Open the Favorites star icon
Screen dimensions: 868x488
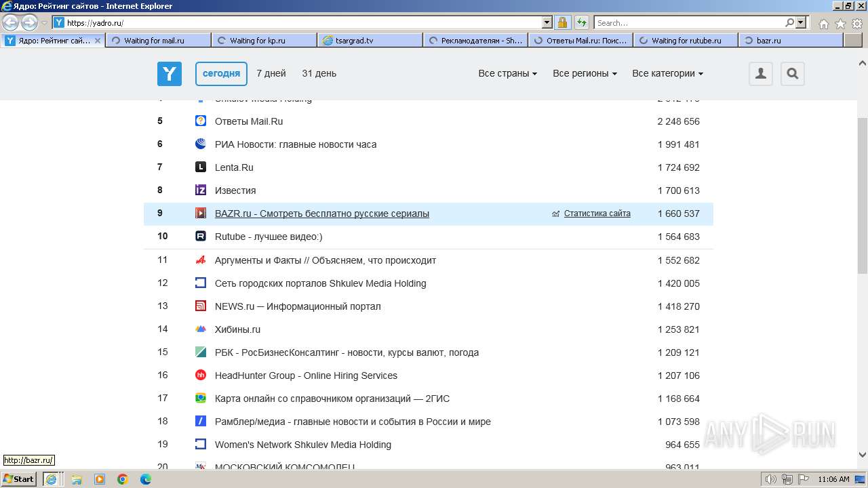click(840, 24)
